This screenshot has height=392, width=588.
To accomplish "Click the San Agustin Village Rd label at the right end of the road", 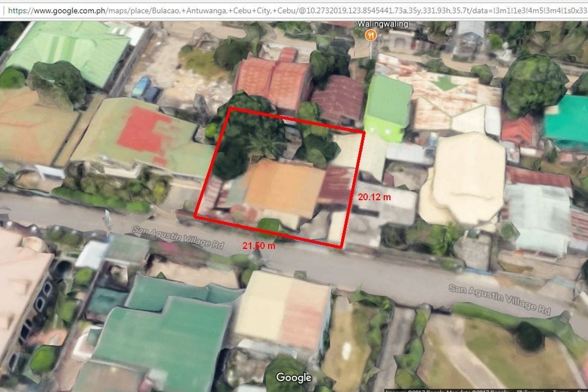I will (x=500, y=299).
